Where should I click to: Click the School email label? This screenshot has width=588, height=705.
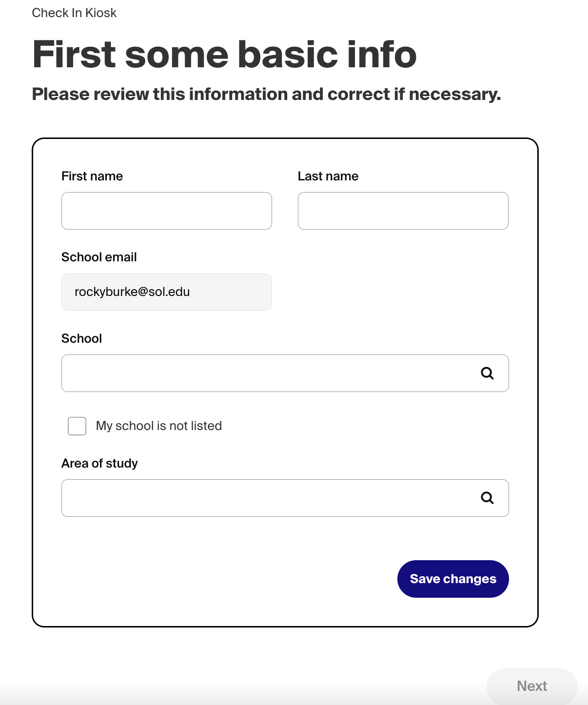(99, 257)
